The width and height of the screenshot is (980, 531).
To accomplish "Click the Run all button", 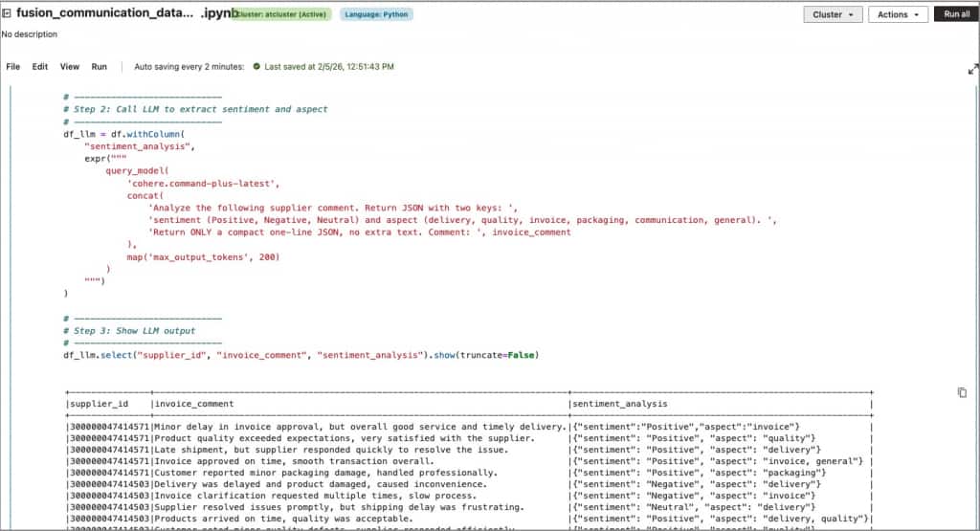I will (956, 14).
